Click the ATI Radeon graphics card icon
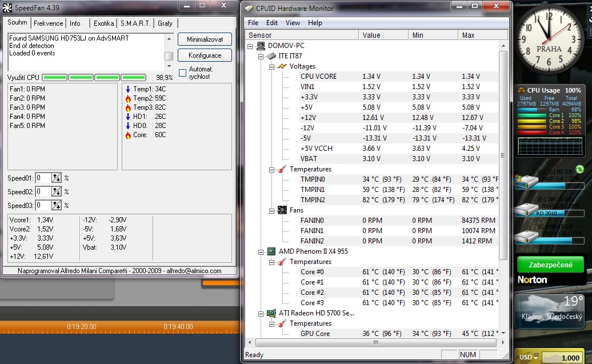 pyautogui.click(x=271, y=313)
